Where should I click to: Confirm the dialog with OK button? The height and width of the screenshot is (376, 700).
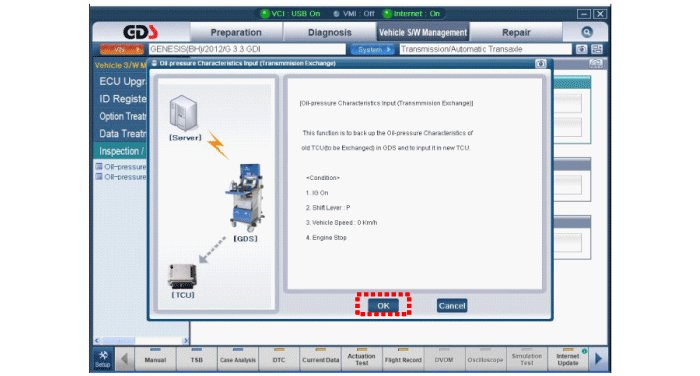383,305
